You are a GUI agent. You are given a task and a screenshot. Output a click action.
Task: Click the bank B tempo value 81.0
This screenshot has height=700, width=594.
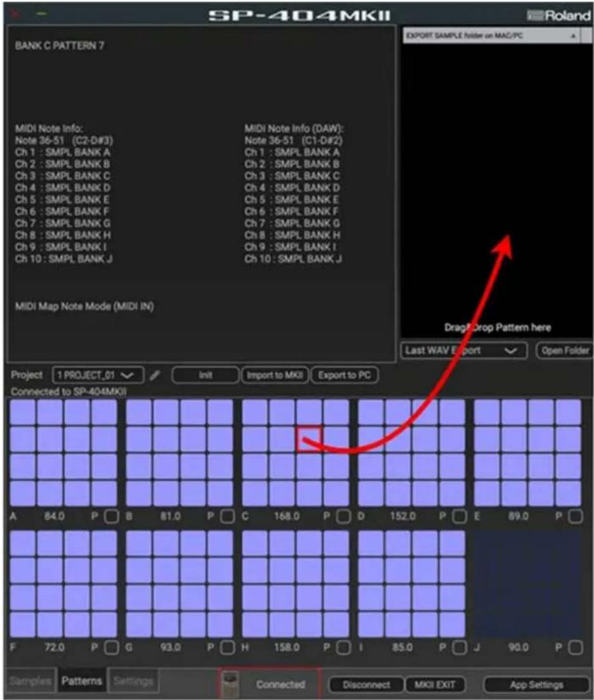[171, 517]
